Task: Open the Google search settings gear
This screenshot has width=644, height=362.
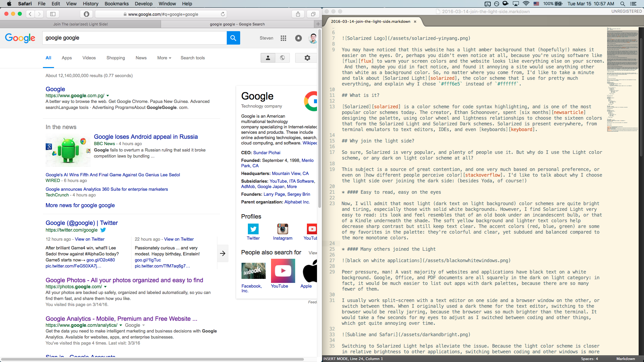Action: coord(307,58)
